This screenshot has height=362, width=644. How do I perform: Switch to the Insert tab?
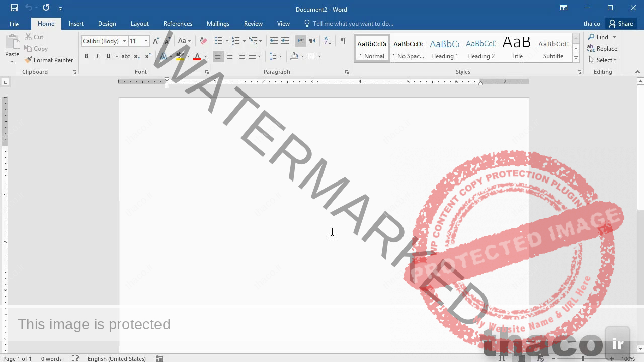[76, 24]
